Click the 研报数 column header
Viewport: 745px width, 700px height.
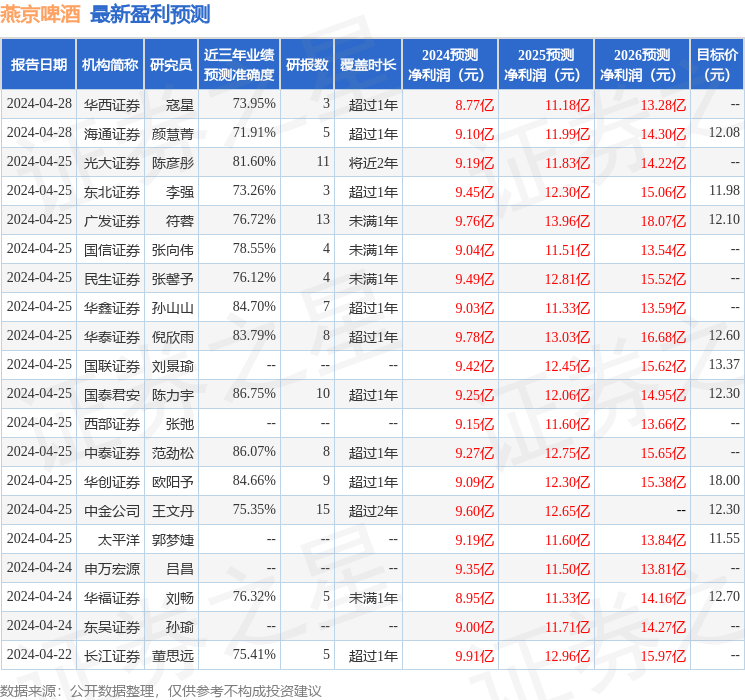pyautogui.click(x=307, y=65)
